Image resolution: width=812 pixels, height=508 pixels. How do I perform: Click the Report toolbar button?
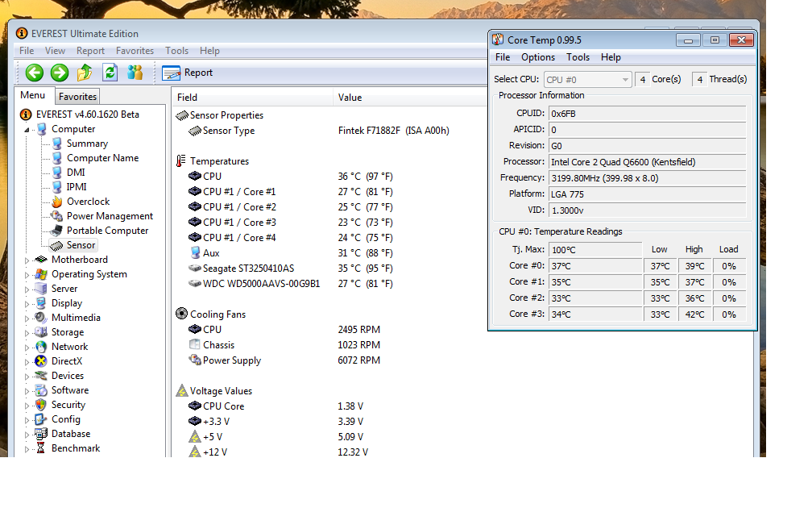188,73
